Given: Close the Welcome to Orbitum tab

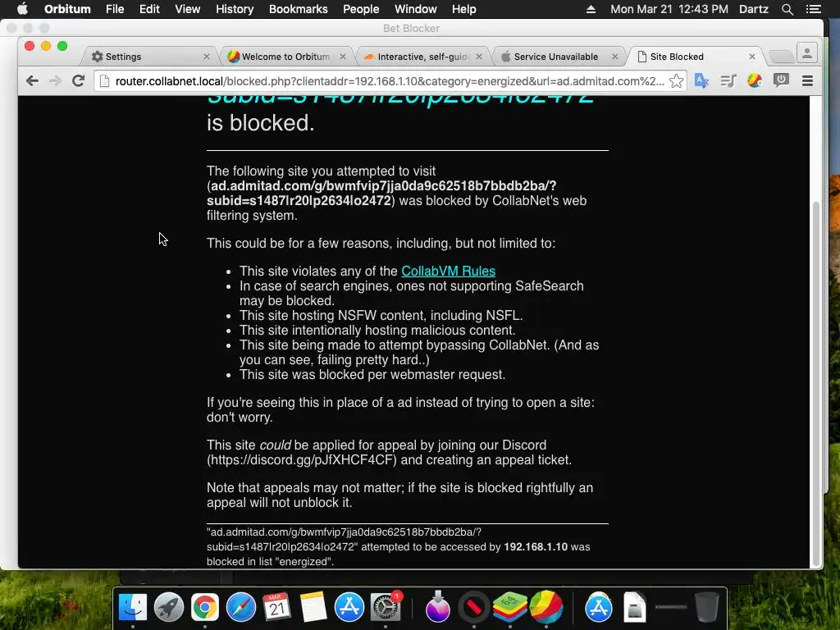Looking at the screenshot, I should point(342,57).
